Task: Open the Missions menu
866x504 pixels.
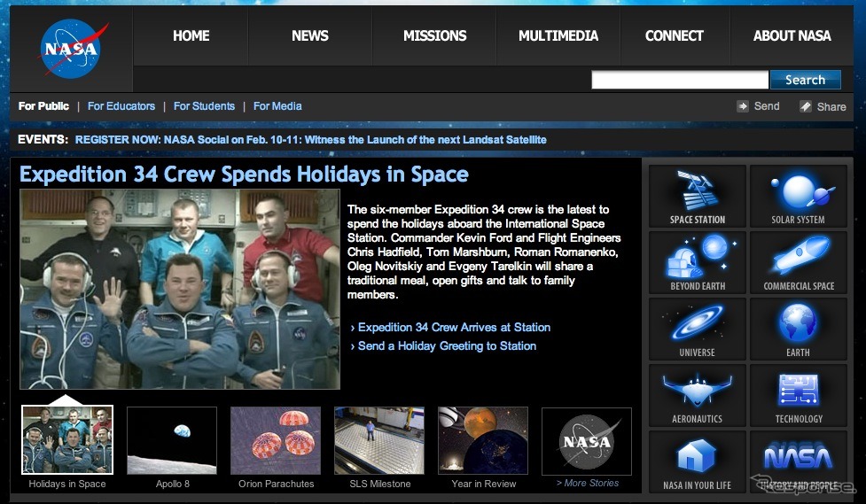Action: coord(434,36)
